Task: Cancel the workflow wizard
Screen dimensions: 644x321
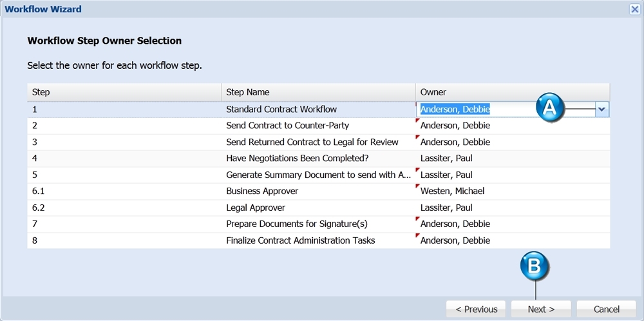Action: tap(606, 309)
